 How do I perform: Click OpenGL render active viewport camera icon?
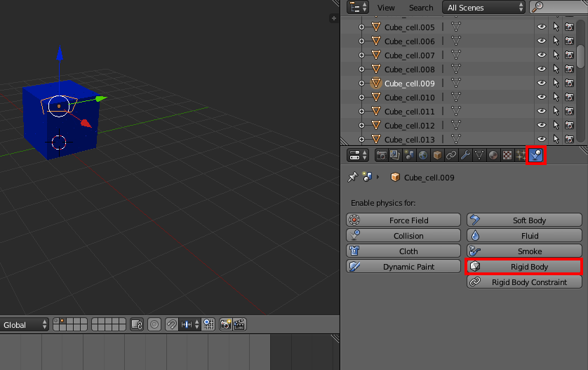(x=225, y=324)
